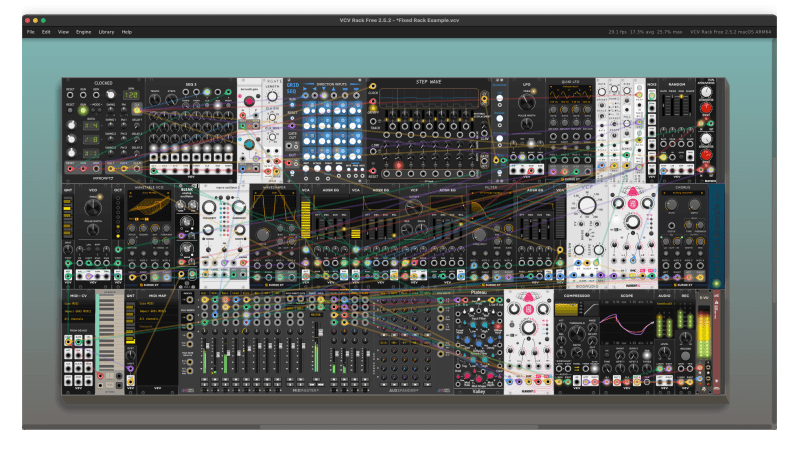Viewport: 799px width, 459px height.
Task: Toggle the record button on REC module
Action: pyautogui.click(x=685, y=356)
